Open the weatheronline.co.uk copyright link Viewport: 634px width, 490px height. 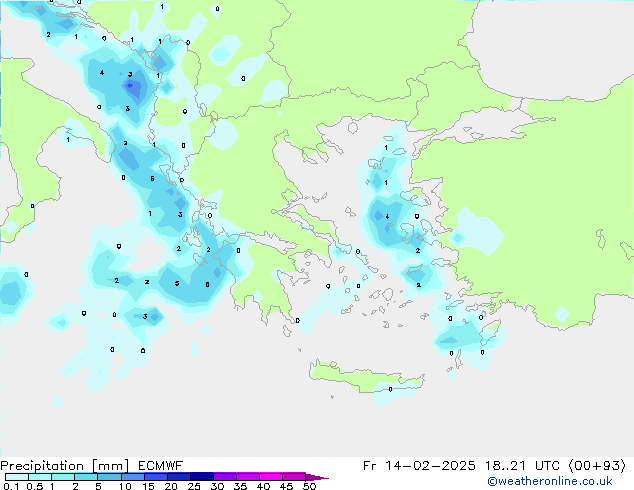[550, 481]
